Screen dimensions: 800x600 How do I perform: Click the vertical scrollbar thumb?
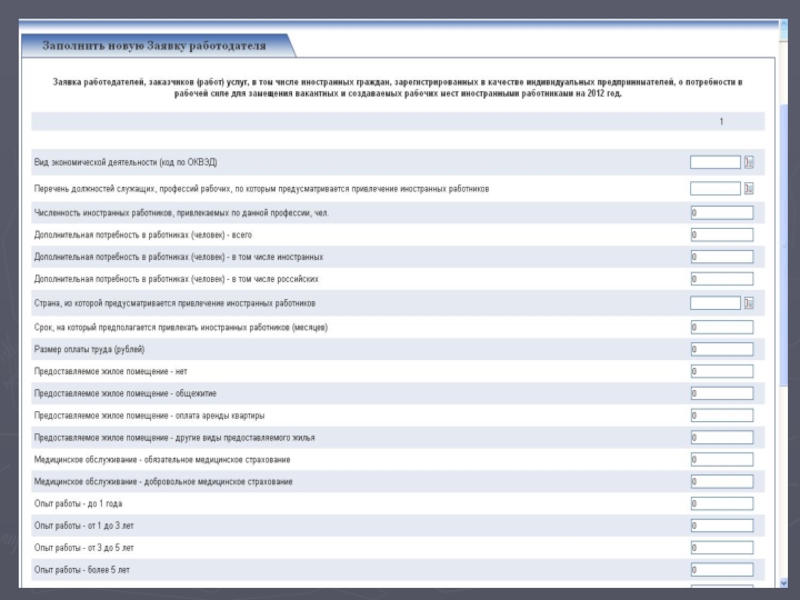point(784,245)
